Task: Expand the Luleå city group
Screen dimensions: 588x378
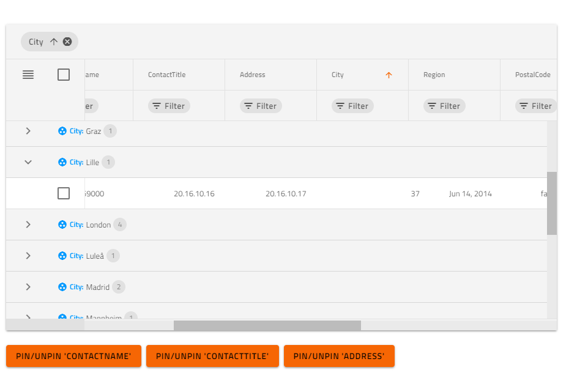Action: click(28, 256)
